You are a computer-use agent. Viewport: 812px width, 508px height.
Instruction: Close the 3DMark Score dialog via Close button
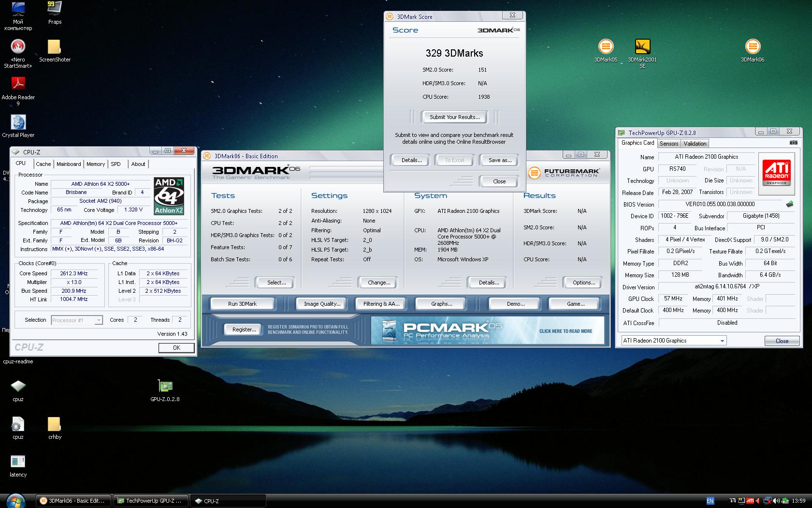pos(499,181)
